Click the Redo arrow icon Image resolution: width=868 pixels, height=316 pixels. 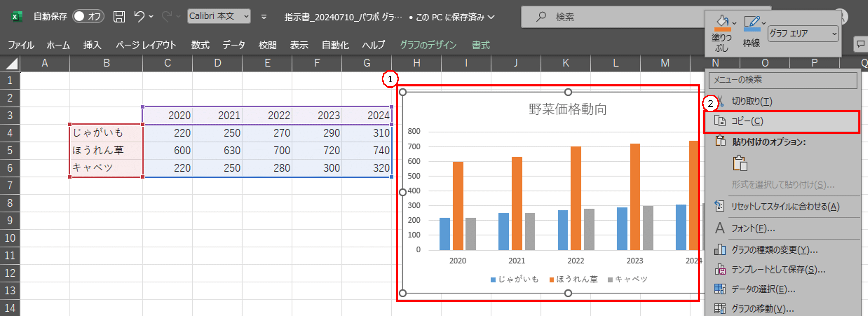(x=167, y=16)
